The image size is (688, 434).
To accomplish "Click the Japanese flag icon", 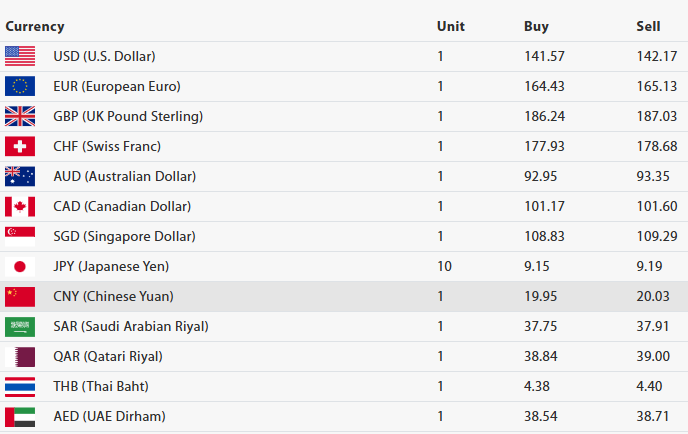I will click(20, 266).
